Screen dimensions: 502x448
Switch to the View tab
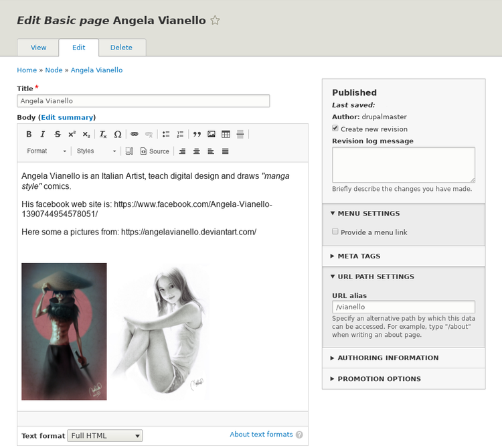38,48
